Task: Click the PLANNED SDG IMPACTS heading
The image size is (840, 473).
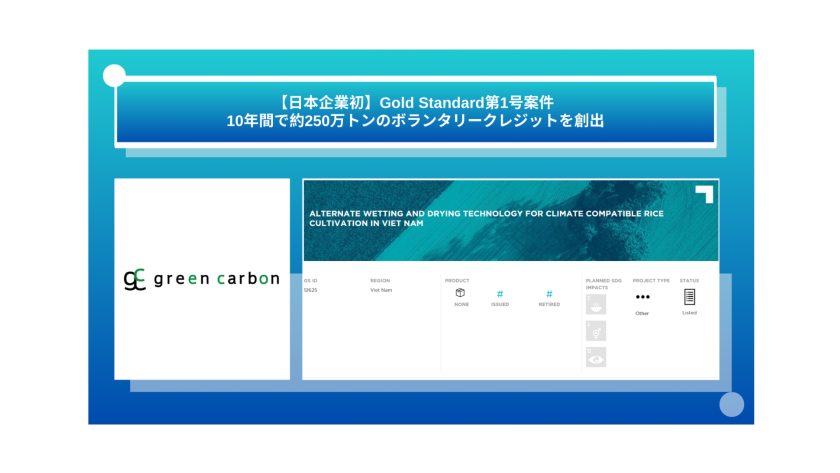Action: (x=604, y=284)
